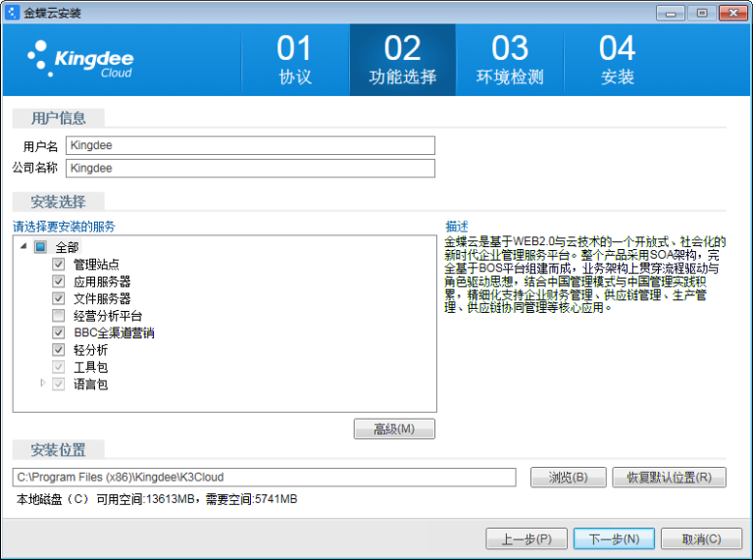Uncheck the 应用服务器 checkbox
Image resolution: width=753 pixels, height=560 pixels.
(x=59, y=281)
